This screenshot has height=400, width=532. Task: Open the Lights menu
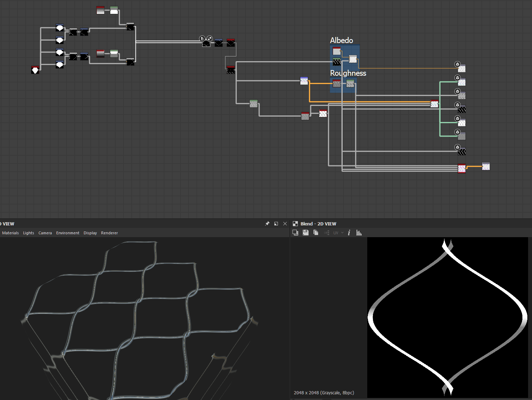(x=28, y=233)
